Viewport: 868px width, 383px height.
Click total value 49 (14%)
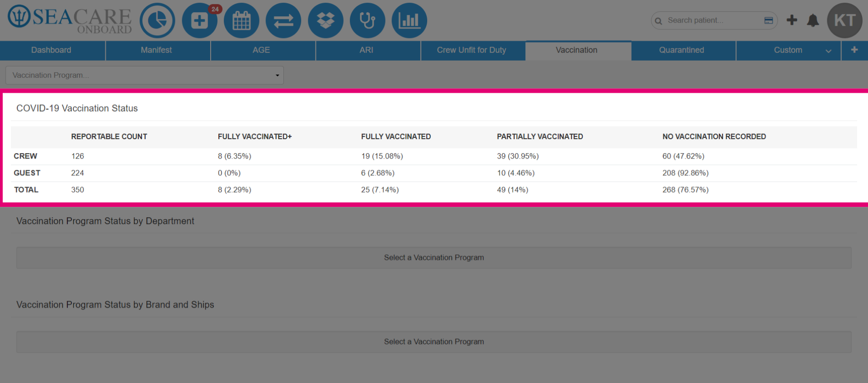click(513, 190)
